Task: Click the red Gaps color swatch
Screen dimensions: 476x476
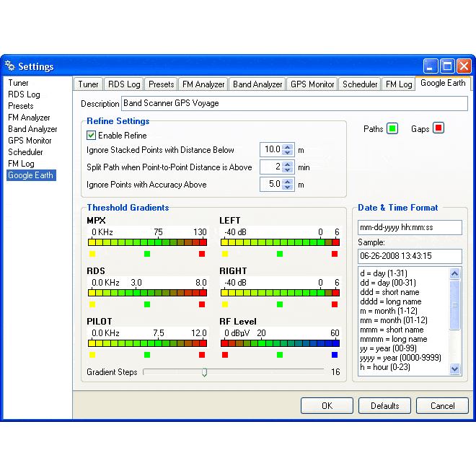Action: (438, 129)
